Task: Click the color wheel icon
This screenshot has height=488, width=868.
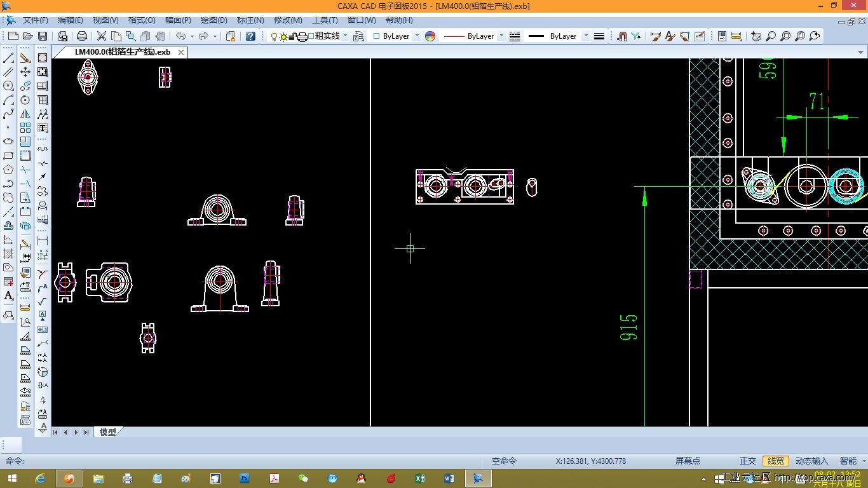Action: 430,36
